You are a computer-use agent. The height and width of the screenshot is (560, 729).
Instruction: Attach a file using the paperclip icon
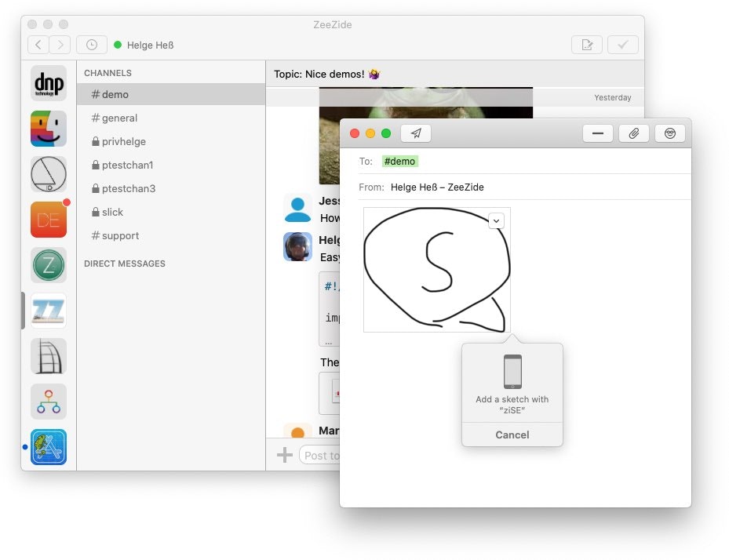click(x=634, y=133)
